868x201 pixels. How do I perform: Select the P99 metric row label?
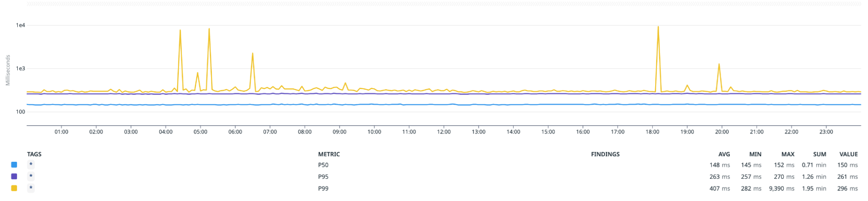[x=323, y=188]
